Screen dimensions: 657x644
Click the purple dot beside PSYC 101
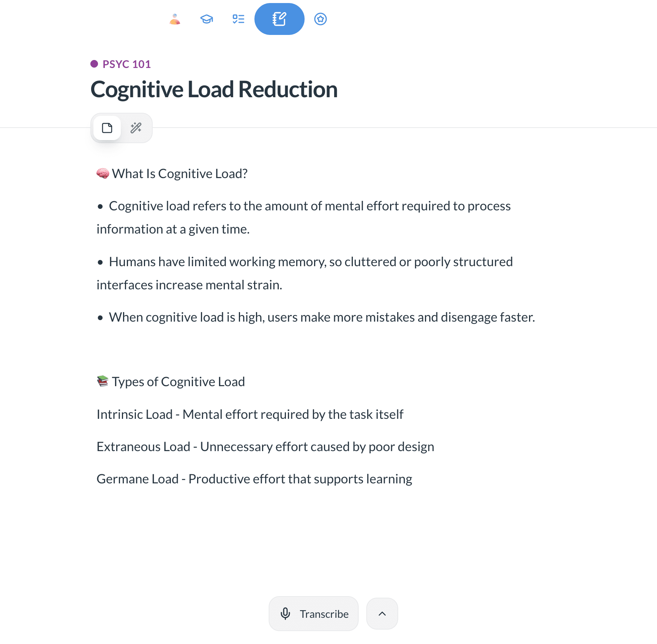click(x=93, y=63)
